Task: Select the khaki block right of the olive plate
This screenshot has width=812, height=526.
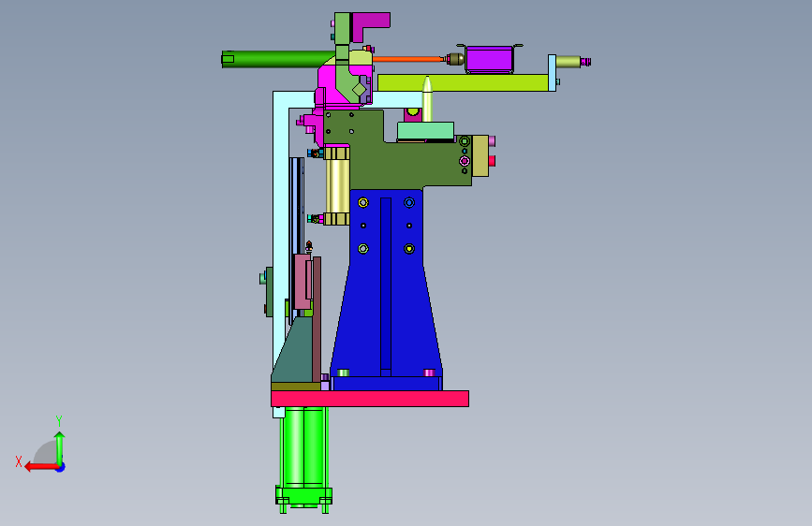Action: coord(480,155)
